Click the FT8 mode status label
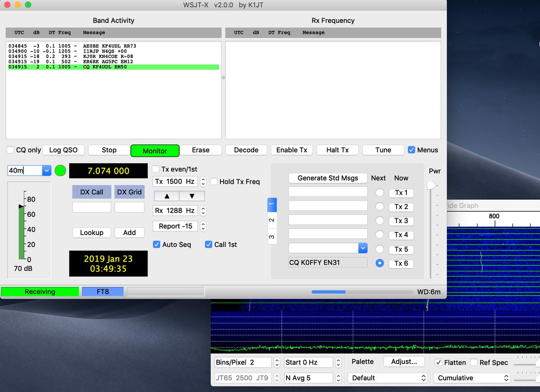Image resolution: width=540 pixels, height=392 pixels. [103, 292]
